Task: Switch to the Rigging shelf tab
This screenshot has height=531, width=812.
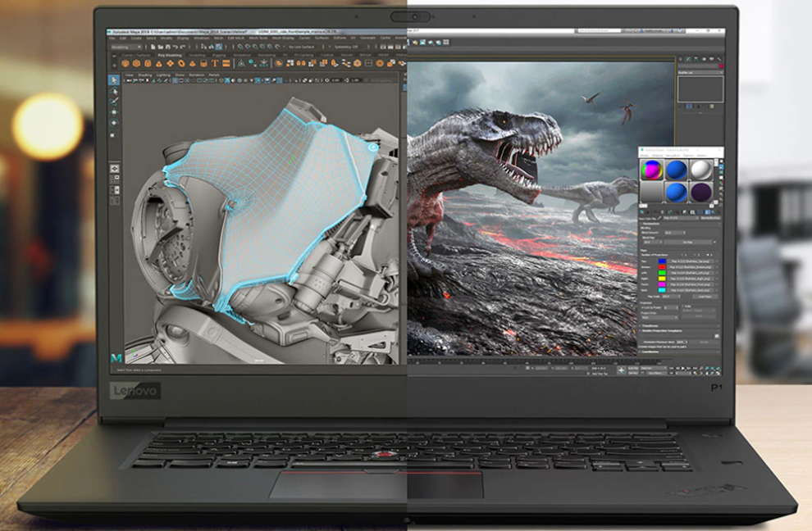Action: [x=219, y=56]
